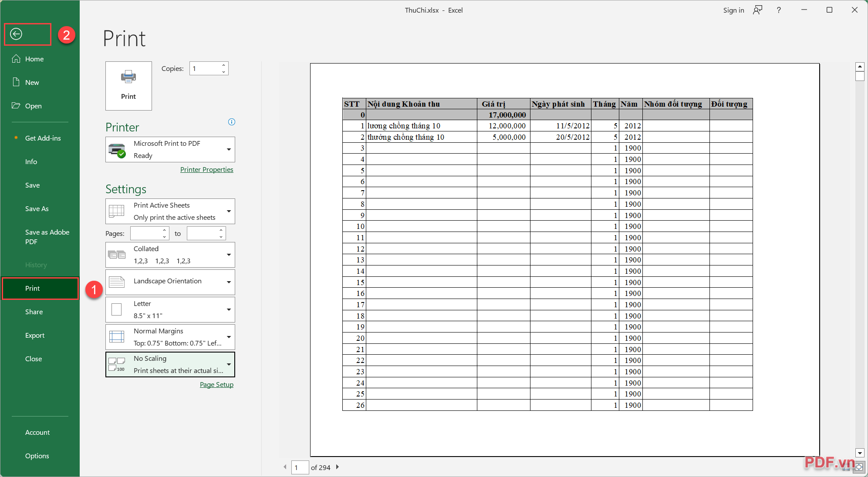Screen dimensions: 868x477
Task: Increase copies with the up spinner
Action: 224,65
